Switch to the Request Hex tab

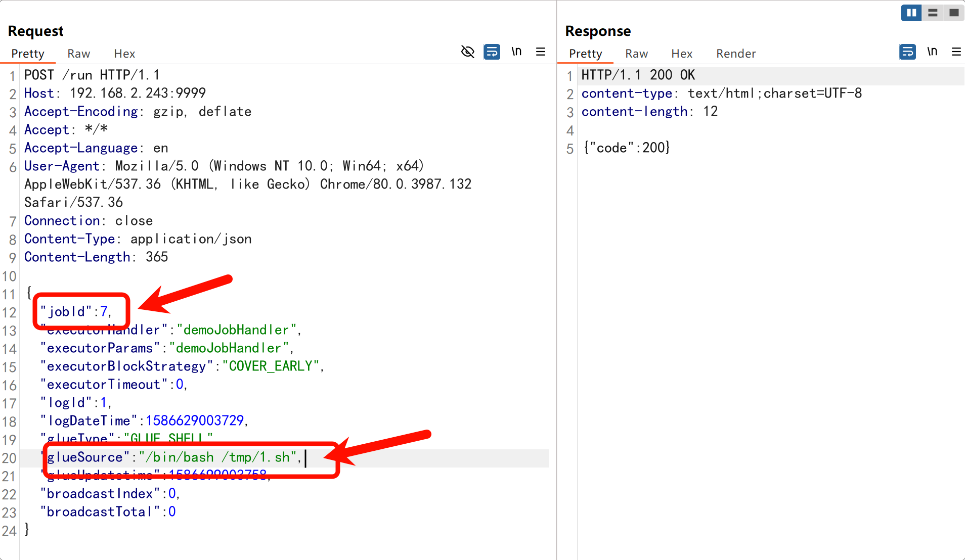point(124,54)
